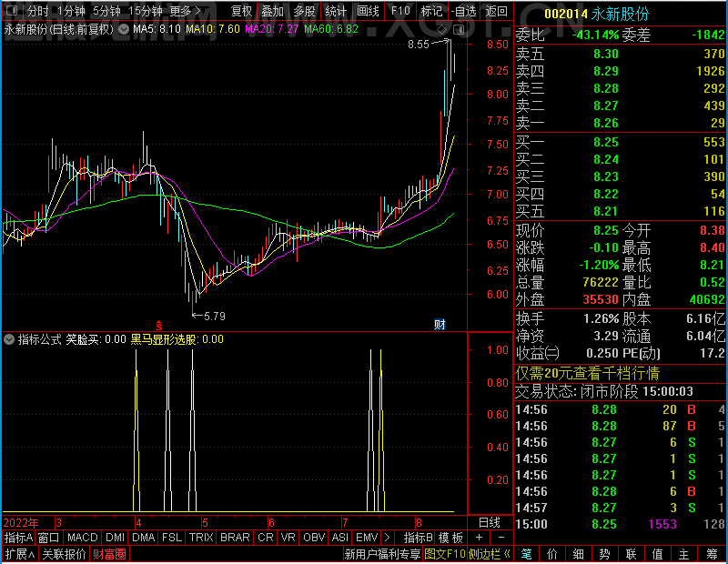Image resolution: width=728 pixels, height=564 pixels.
Task: Click the diamond icon in chart header
Action: tap(442, 30)
